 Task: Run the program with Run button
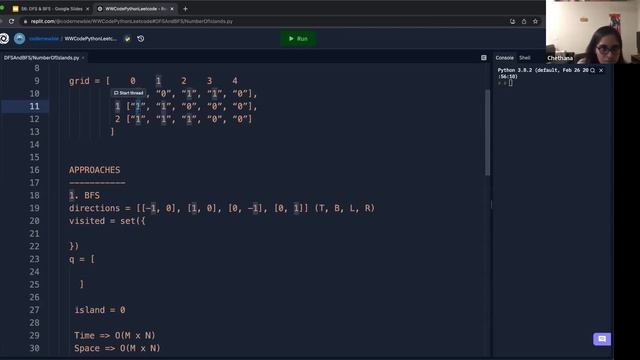298,39
